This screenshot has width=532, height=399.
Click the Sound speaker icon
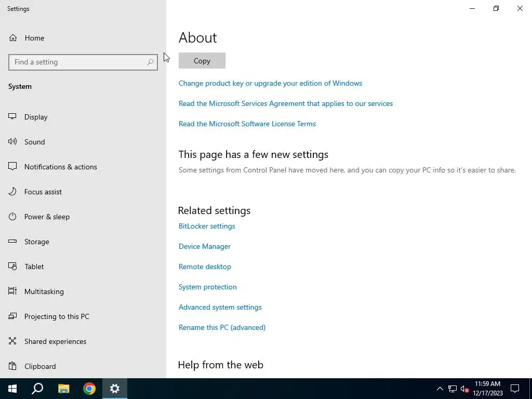12,141
